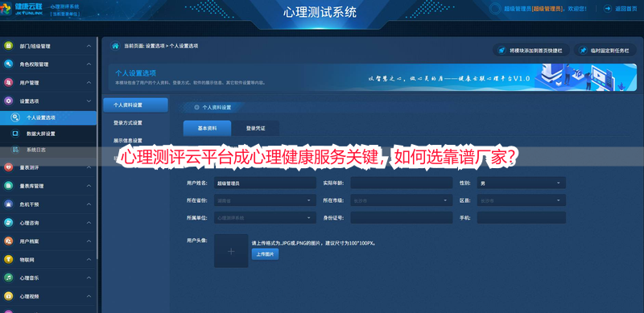This screenshot has width=644, height=313.
Task: Click the 用户档案 icon
Action: (8, 241)
